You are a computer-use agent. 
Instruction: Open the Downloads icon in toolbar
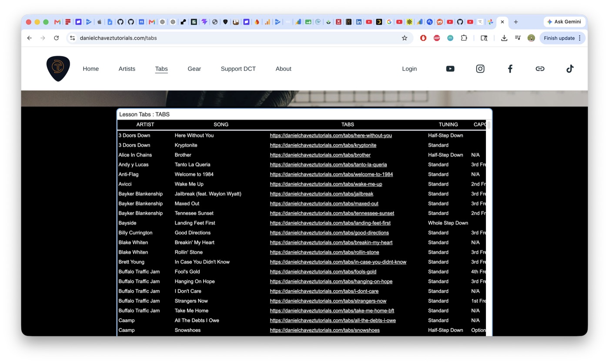pyautogui.click(x=504, y=38)
